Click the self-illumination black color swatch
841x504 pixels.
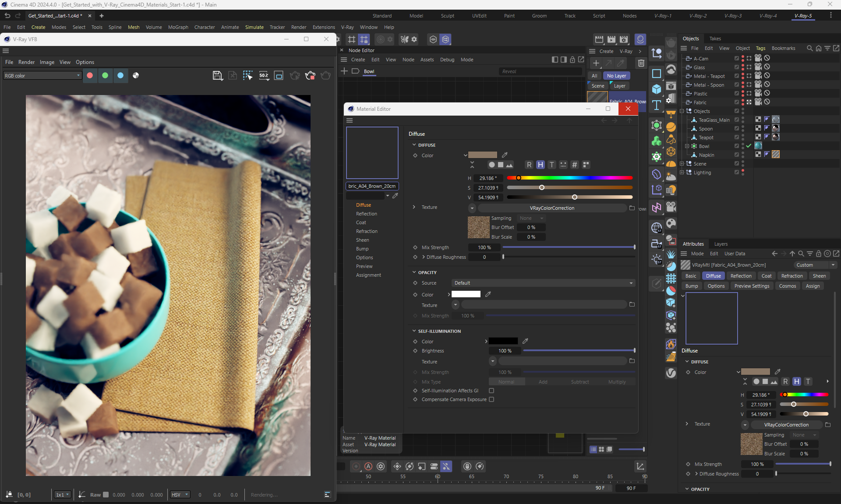point(503,341)
